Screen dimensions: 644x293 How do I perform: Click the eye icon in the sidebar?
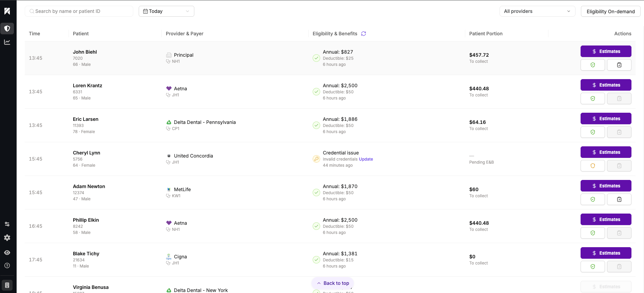pos(7,253)
